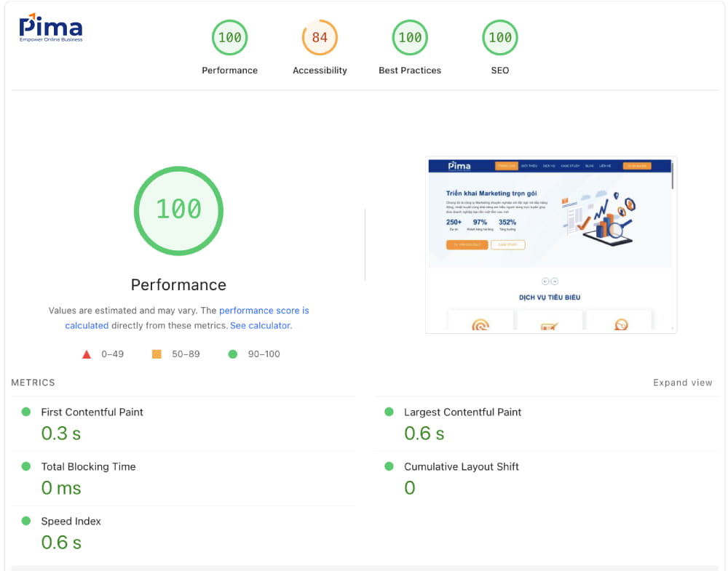Click the green dot next to Largest Contentful Paint

(x=389, y=412)
